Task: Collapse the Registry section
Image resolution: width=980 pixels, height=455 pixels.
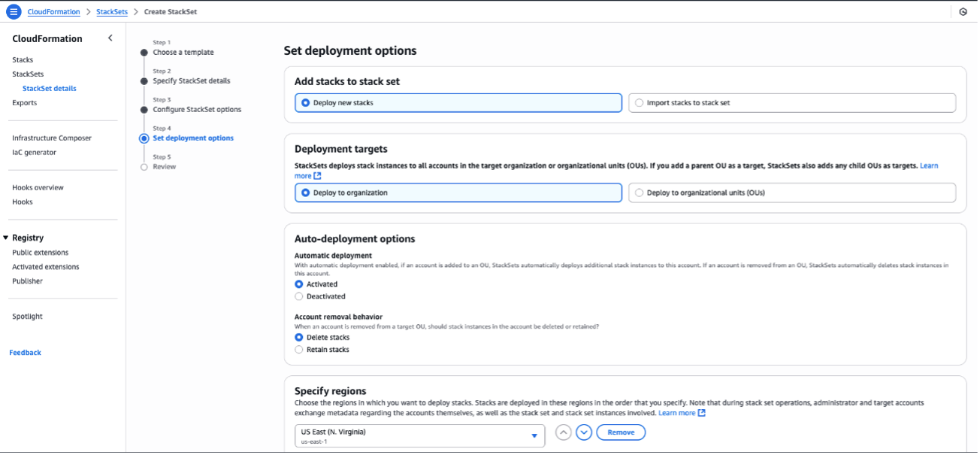Action: (7, 237)
